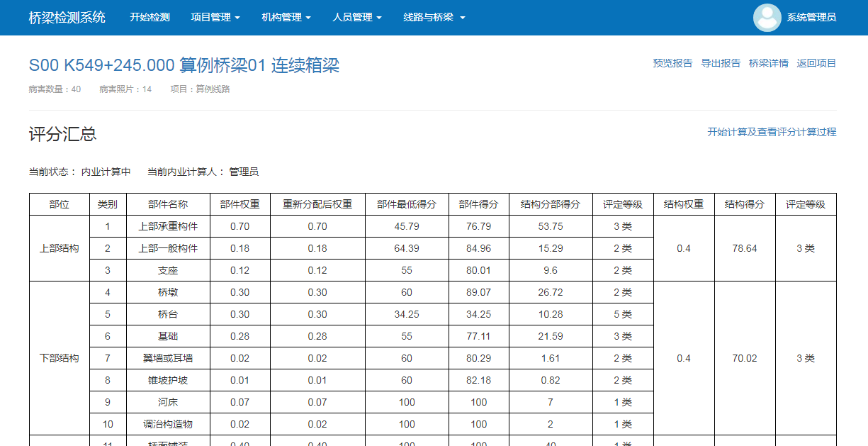The width and height of the screenshot is (868, 446).
Task: Click 开始检测 in the navigation bar
Action: 150,17
